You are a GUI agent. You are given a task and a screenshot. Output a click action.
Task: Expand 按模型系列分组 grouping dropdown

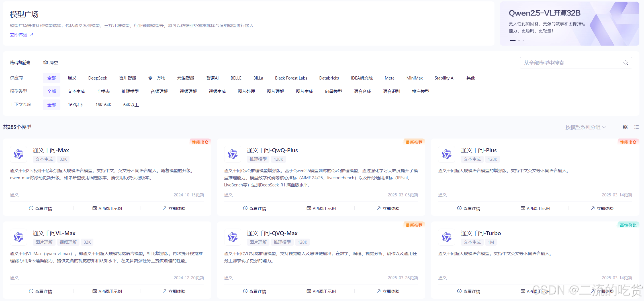(586, 127)
